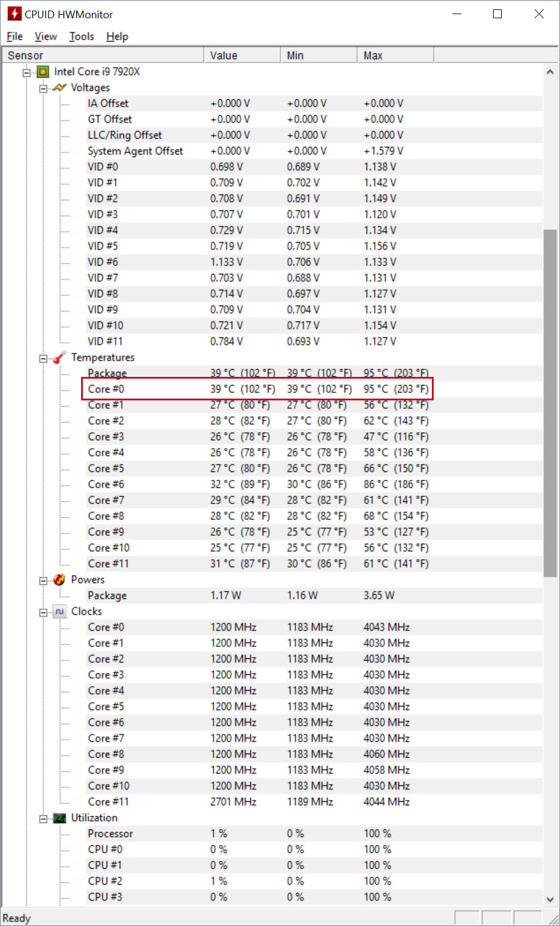Collapse the Intel Core i9 7920X node

point(26,72)
